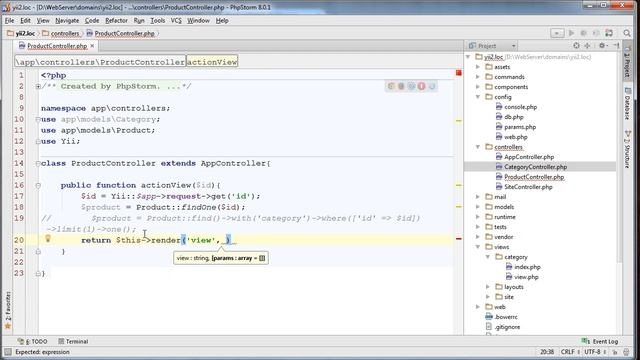Viewport: 640px width, 360px height.
Task: Click the Run play button
Action: (571, 33)
